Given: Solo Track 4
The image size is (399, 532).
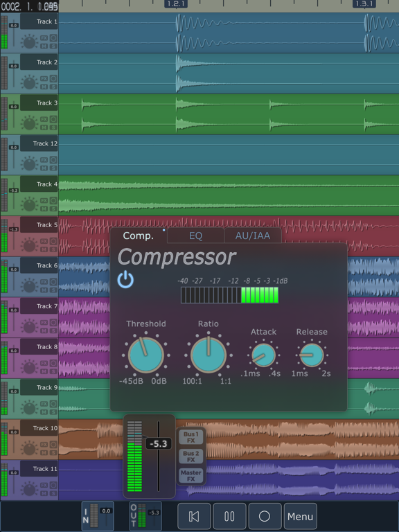Looking at the screenshot, I should (53, 209).
